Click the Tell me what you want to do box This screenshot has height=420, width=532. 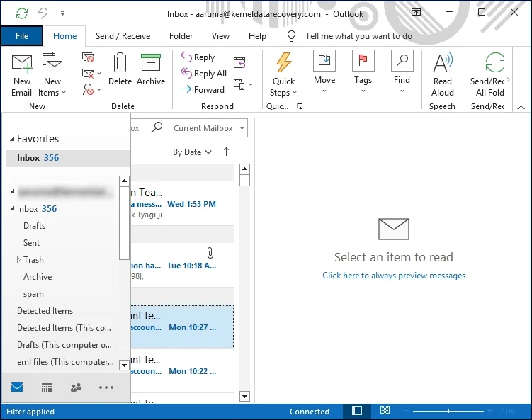[358, 36]
